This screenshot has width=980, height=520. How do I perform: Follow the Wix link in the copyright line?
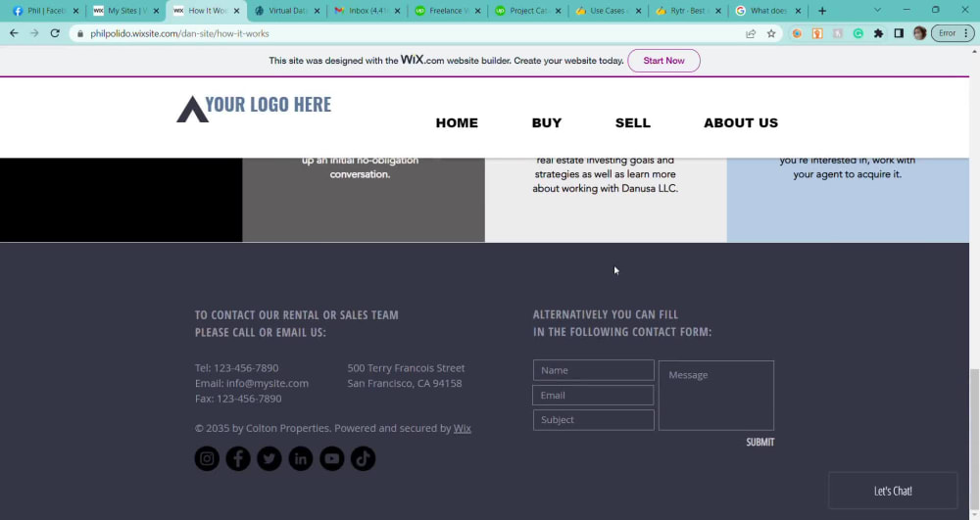pos(463,428)
